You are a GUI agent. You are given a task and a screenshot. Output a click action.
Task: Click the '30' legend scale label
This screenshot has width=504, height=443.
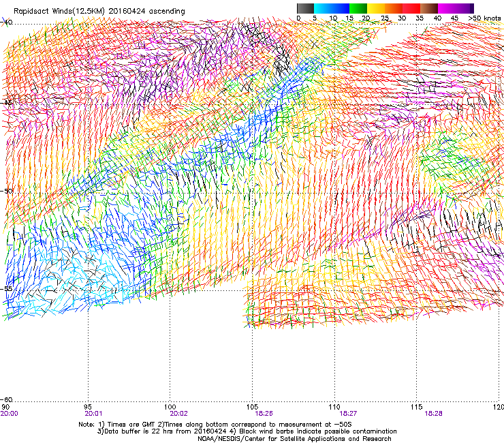402,18
